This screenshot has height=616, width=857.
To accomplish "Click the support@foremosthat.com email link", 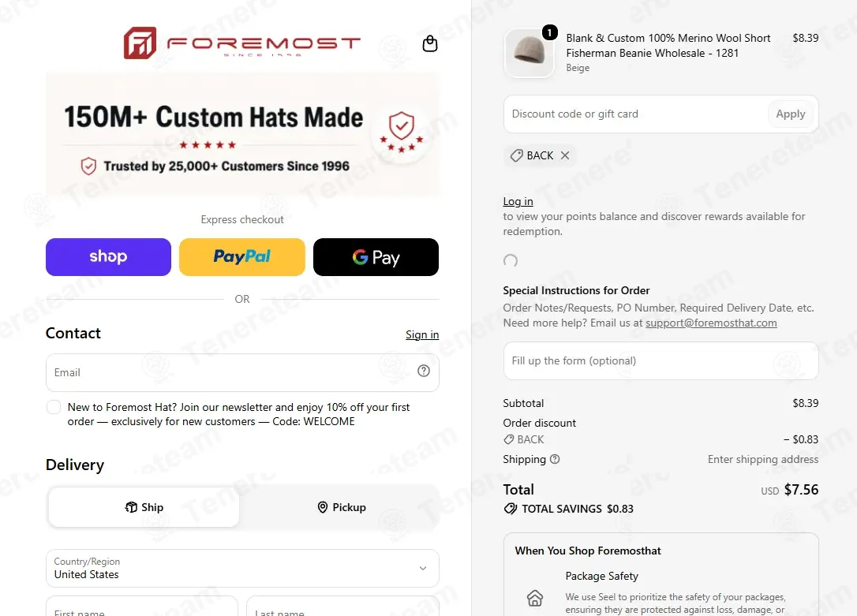I will pos(711,323).
